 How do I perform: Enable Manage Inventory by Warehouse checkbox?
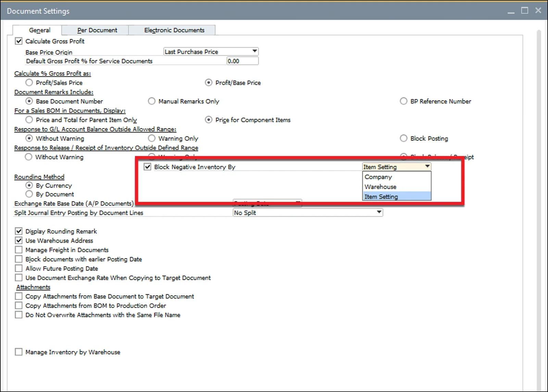(x=19, y=352)
